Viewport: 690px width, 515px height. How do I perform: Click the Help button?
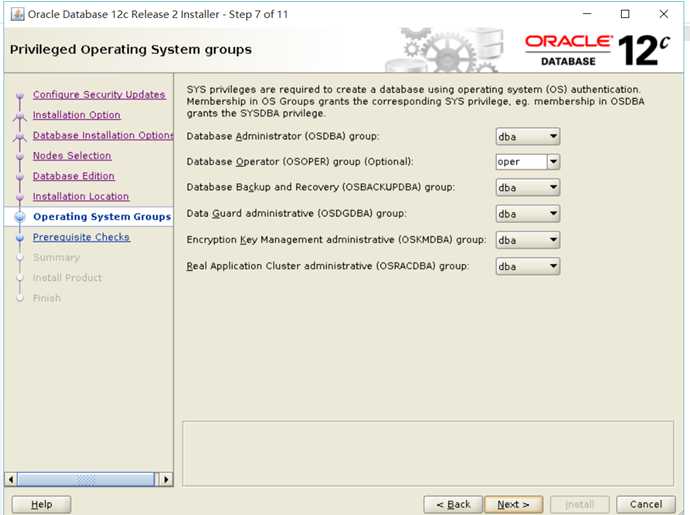click(41, 504)
